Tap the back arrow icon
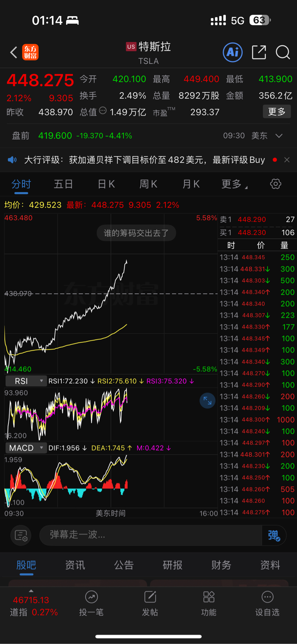Screen dimensions: 297x644 click(x=14, y=52)
